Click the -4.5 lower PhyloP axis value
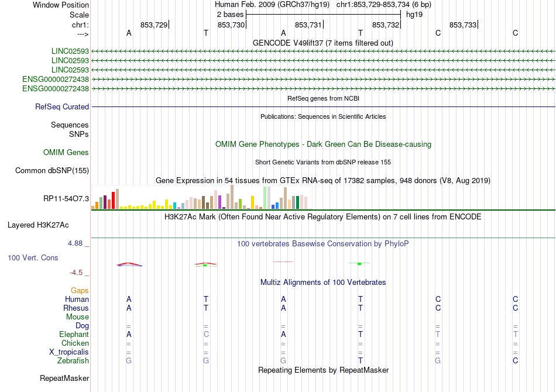The width and height of the screenshot is (556, 392). (x=76, y=272)
